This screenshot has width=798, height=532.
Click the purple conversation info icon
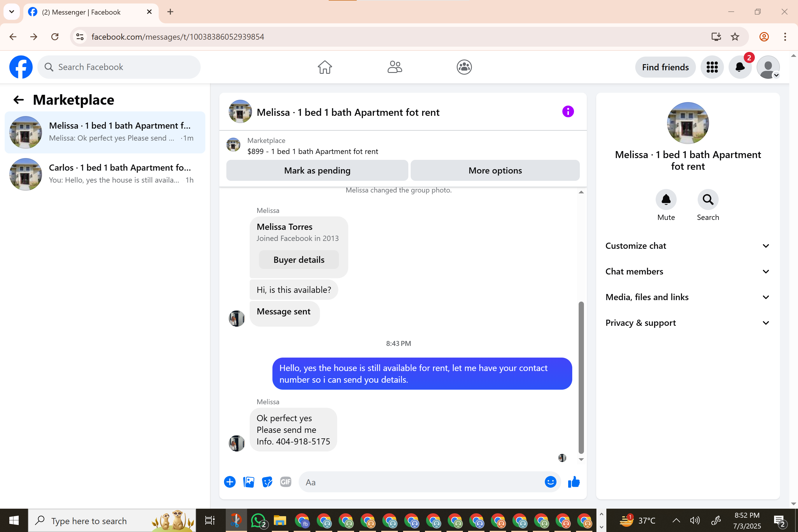point(568,112)
